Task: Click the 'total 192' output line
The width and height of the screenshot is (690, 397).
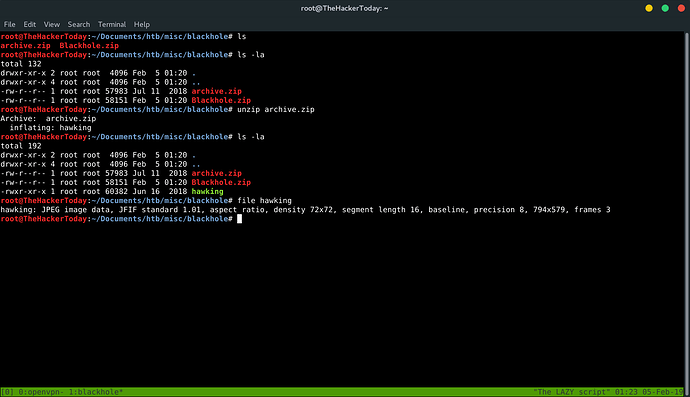Action: pos(21,146)
